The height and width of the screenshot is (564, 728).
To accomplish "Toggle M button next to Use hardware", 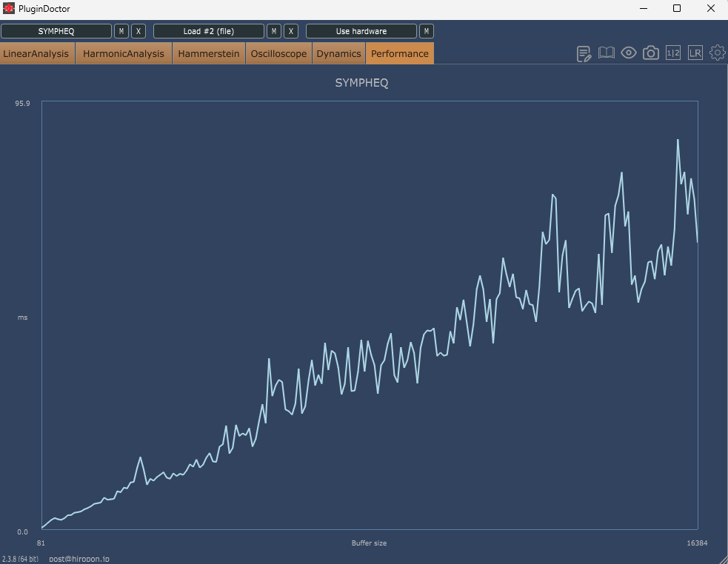I will pos(427,31).
